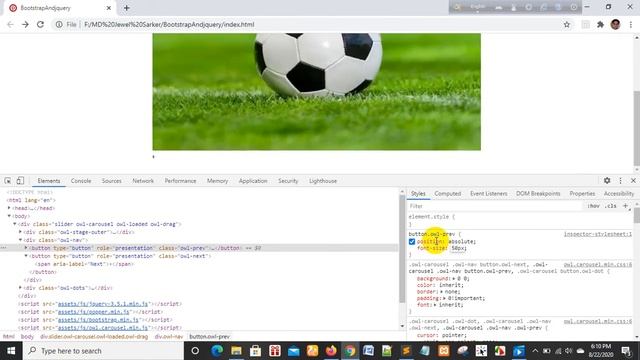Toggle the :hov element state panel

tap(593, 206)
